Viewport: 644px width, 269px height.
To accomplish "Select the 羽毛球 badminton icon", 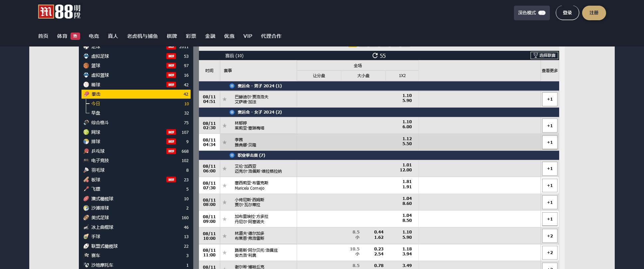I will (86, 170).
